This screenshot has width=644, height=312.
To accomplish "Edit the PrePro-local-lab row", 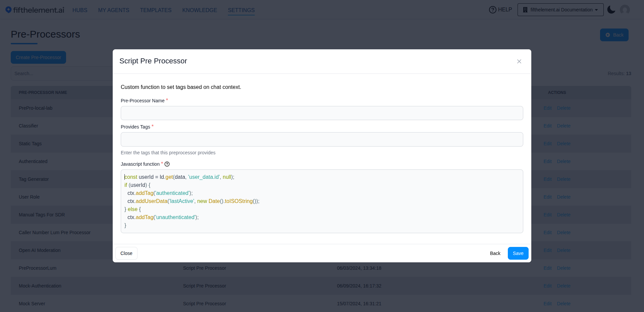I will [547, 108].
